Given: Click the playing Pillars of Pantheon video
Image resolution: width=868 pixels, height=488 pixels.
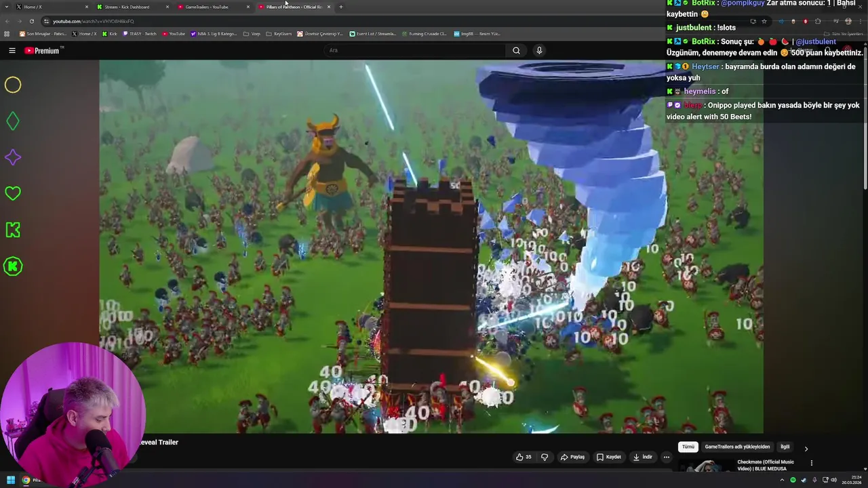Looking at the screenshot, I should pos(431,246).
